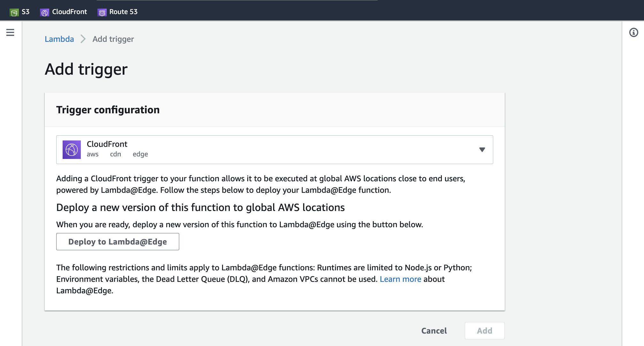Screen dimensions: 644x346
Task: Click the CloudFront shortcut icon in top bar
Action: (44, 12)
